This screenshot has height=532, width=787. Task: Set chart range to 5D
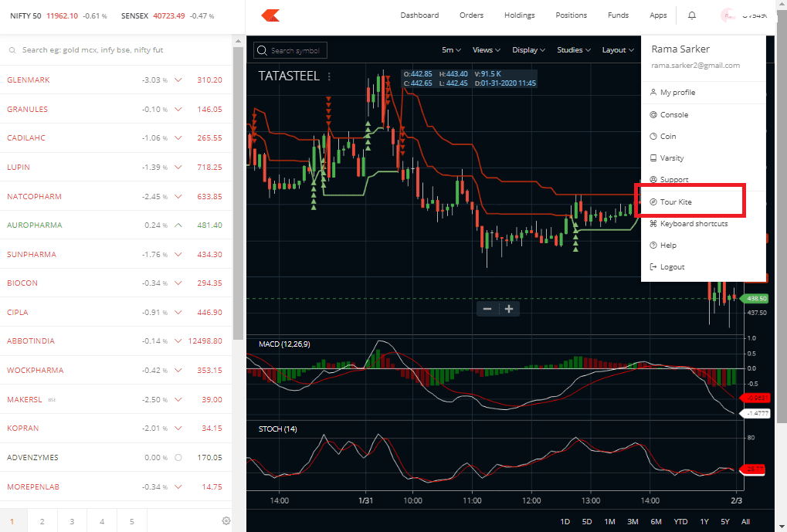(587, 522)
